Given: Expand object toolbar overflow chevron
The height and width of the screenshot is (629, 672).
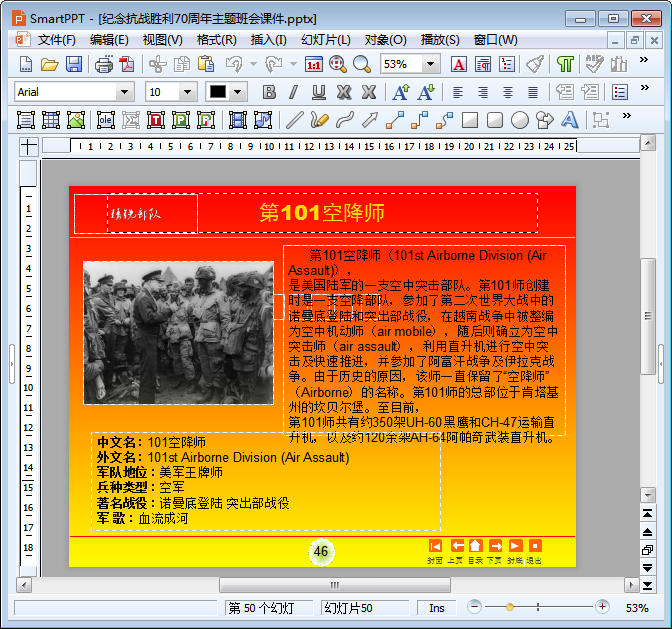Looking at the screenshot, I should click(x=627, y=115).
